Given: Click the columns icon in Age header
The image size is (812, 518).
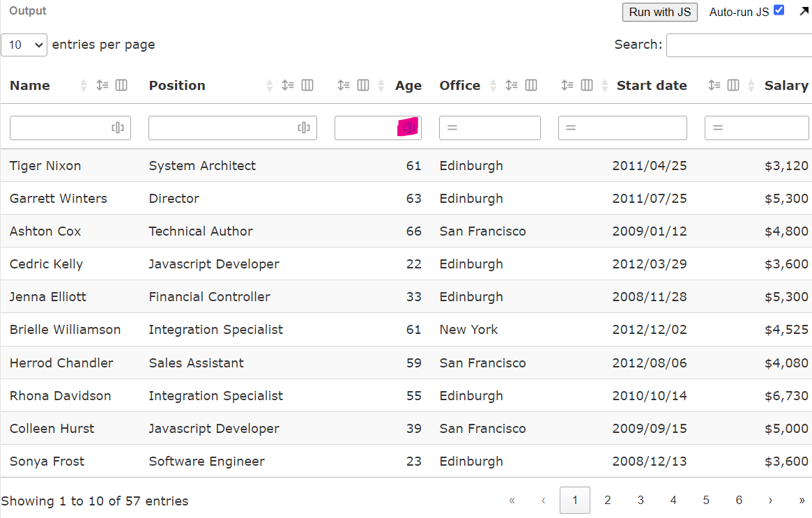Looking at the screenshot, I should tap(363, 85).
